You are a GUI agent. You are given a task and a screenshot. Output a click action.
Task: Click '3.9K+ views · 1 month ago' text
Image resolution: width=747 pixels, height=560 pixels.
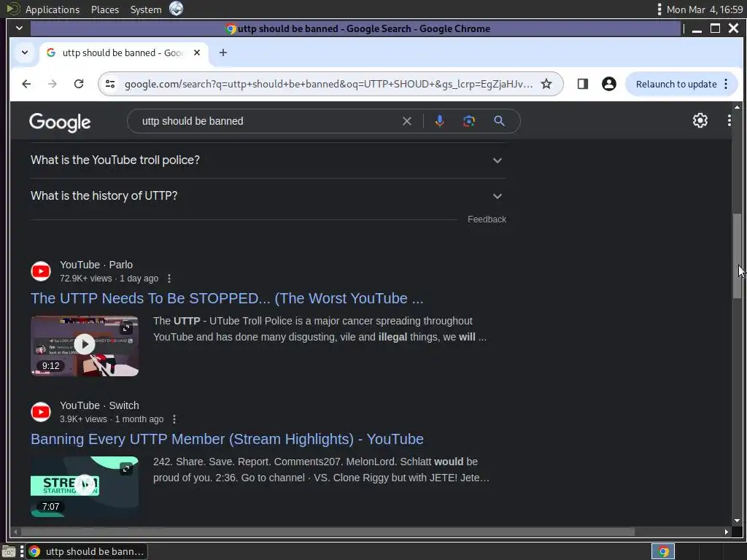pyautogui.click(x=112, y=419)
